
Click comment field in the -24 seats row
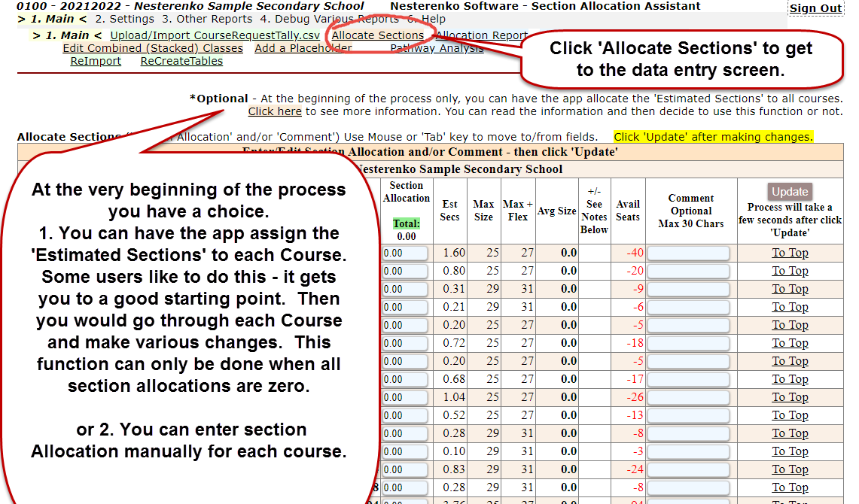pyautogui.click(x=688, y=469)
